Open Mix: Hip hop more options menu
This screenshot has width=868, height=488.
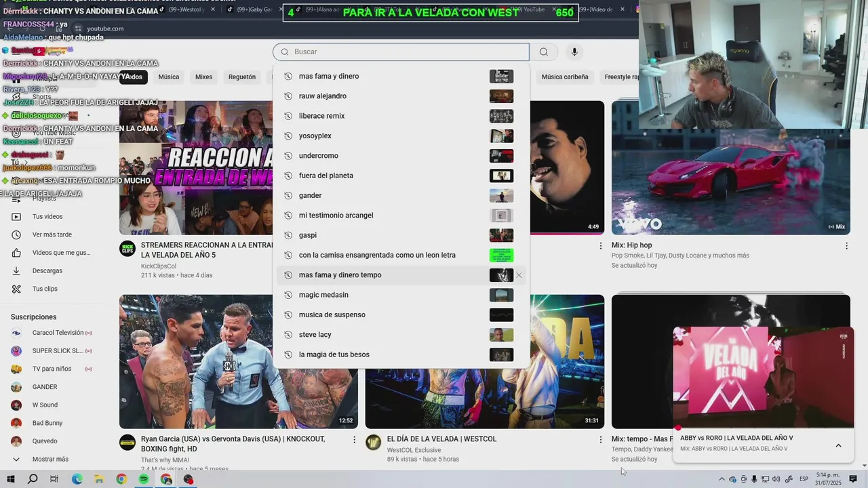point(846,246)
